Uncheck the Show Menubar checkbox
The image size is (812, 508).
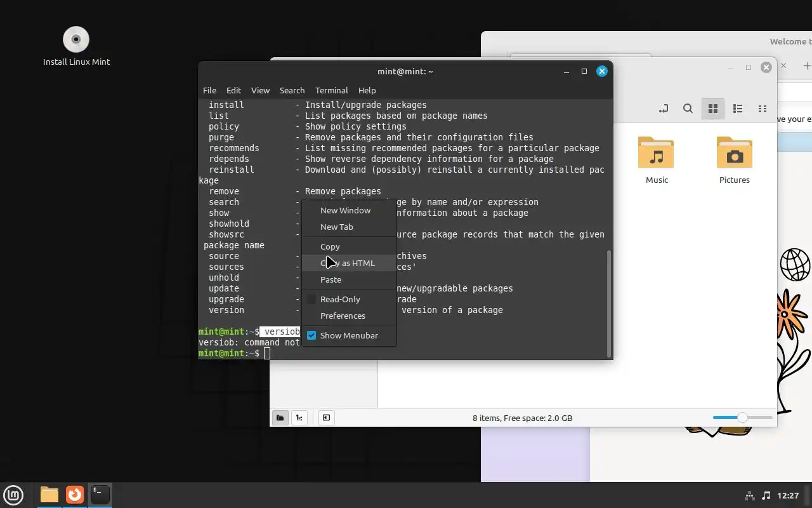(x=311, y=335)
